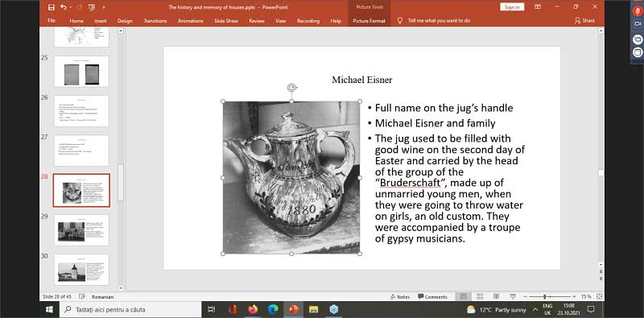Click the Sign in button

point(512,7)
